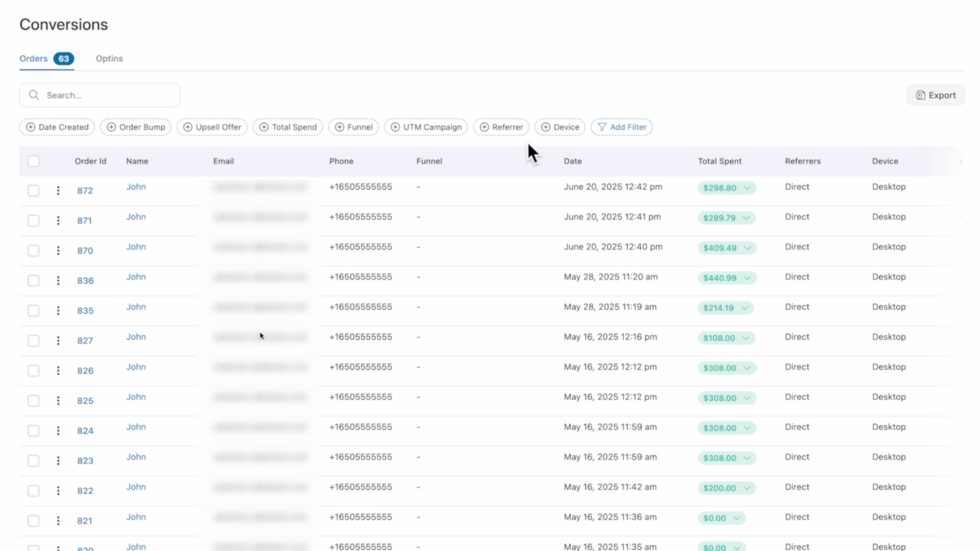This screenshot has width=980, height=551.
Task: Expand the $108.00 total spent breakdown
Action: coord(726,338)
